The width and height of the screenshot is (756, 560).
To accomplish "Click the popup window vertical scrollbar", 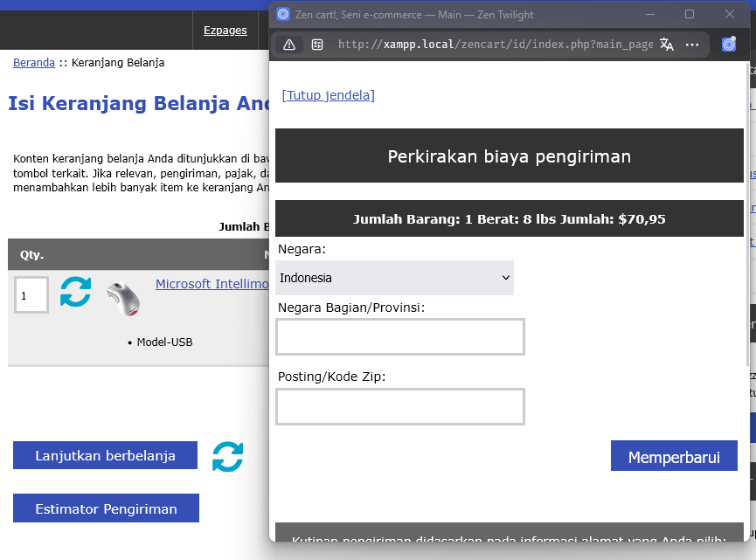I will tap(748, 214).
